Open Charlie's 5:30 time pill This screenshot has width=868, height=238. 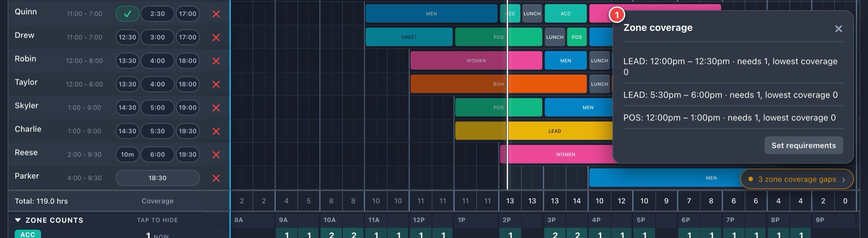click(157, 131)
